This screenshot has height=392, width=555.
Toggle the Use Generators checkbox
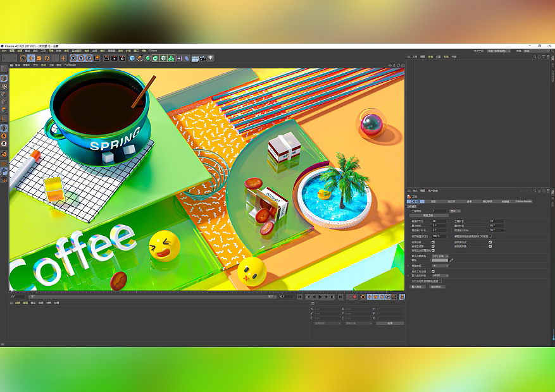433,246
